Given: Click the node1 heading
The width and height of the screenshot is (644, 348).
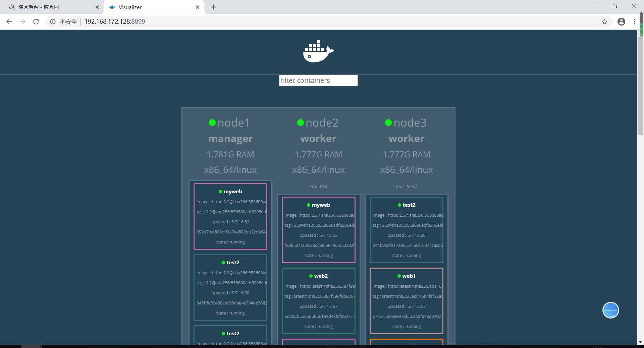Looking at the screenshot, I should point(234,123).
